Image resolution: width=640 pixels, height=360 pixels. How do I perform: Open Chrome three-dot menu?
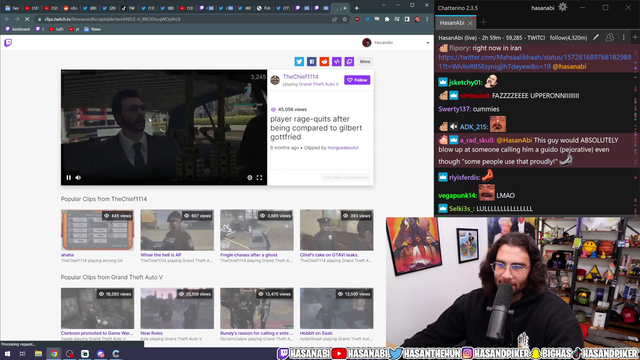coord(427,19)
